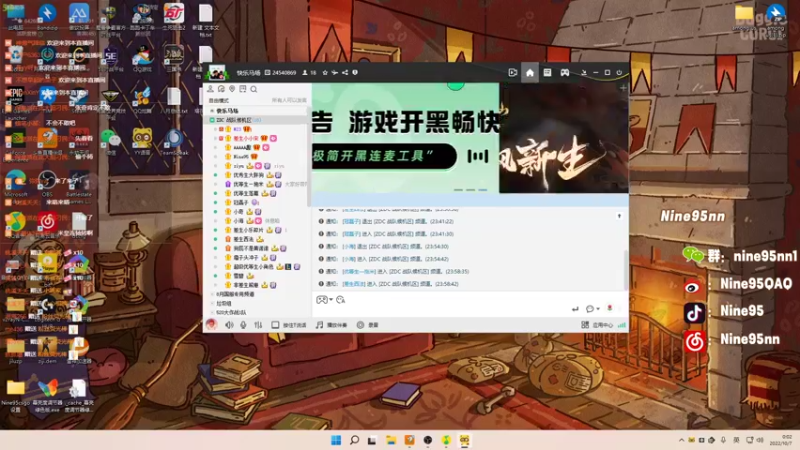This screenshot has height=450, width=800.
Task: Open File Explorer from the taskbar
Action: pyautogui.click(x=391, y=440)
